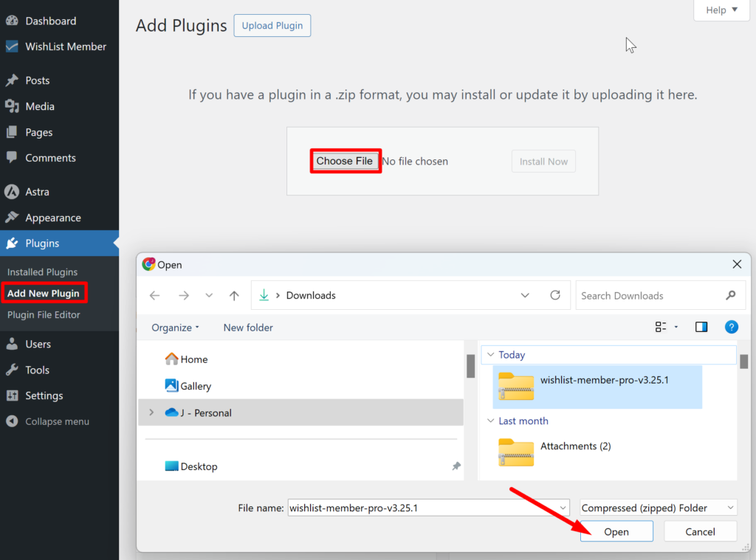Click the Tools wrench icon
This screenshot has width=756, height=560.
tap(12, 370)
